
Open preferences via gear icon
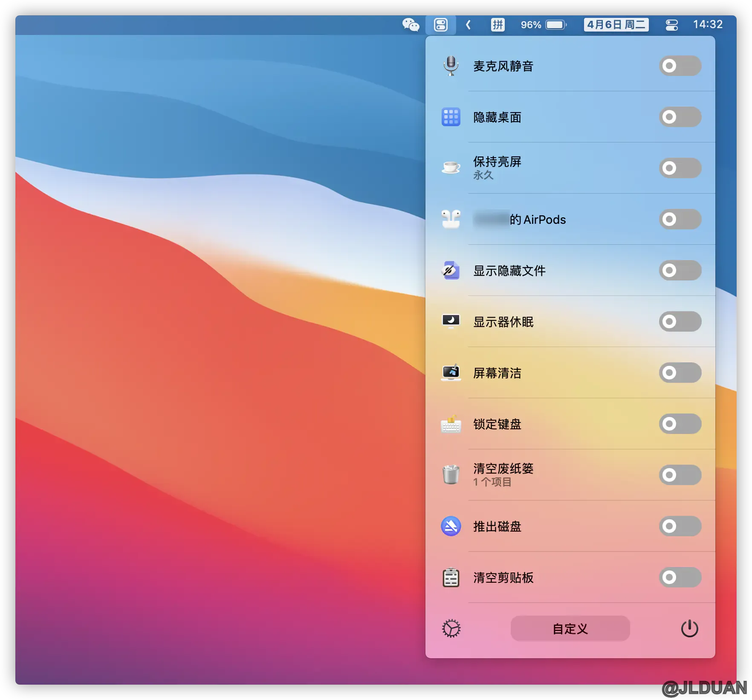coord(451,628)
